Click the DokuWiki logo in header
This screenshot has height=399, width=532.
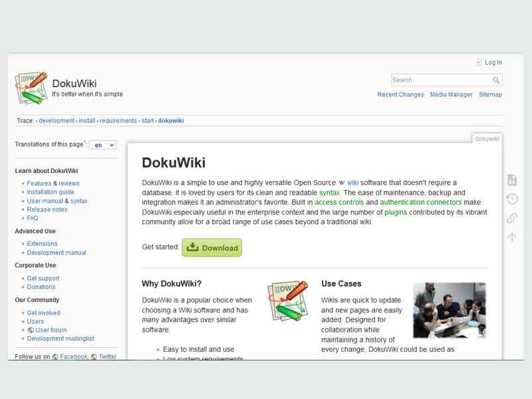pos(31,88)
